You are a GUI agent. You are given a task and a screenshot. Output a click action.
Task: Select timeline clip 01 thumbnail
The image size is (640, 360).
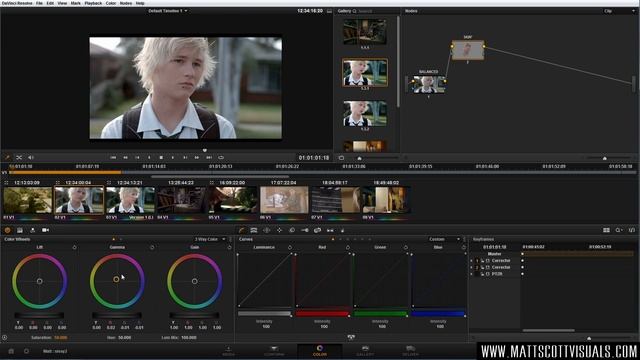pyautogui.click(x=28, y=200)
